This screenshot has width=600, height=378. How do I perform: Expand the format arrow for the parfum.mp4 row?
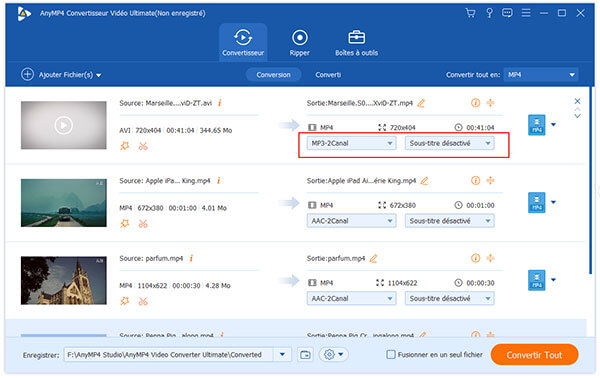553,280
